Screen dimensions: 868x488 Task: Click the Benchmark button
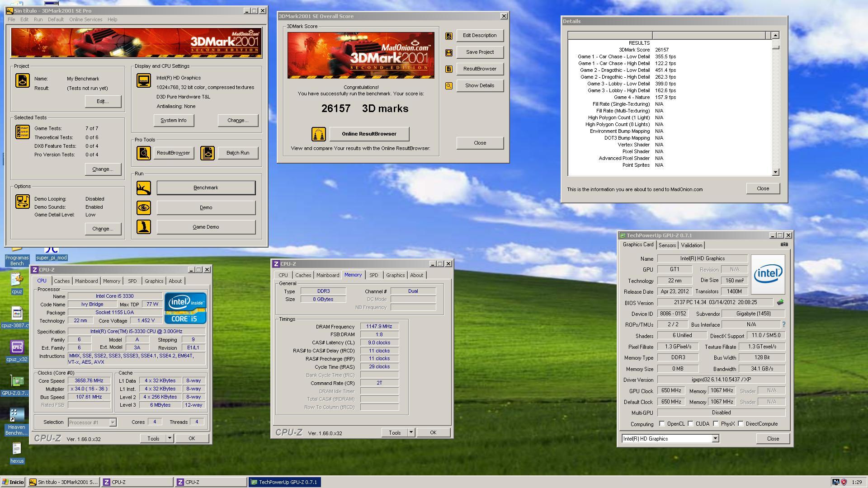pyautogui.click(x=206, y=188)
